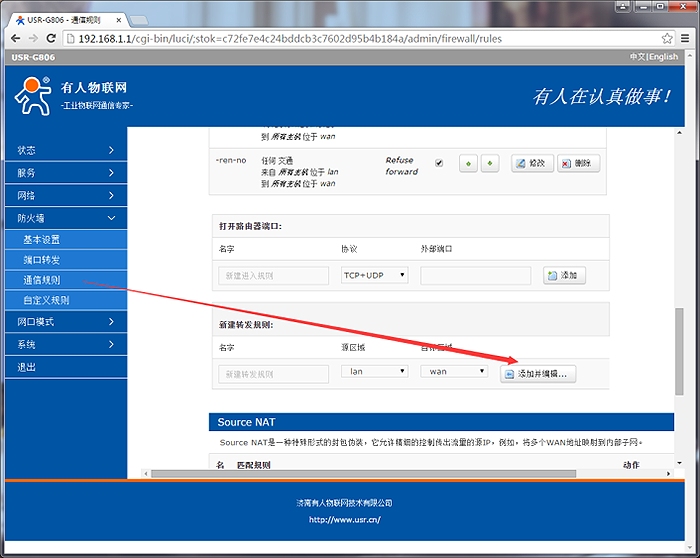The height and width of the screenshot is (558, 700).
Task: Bookmark this page with the star icon
Action: pos(667,38)
